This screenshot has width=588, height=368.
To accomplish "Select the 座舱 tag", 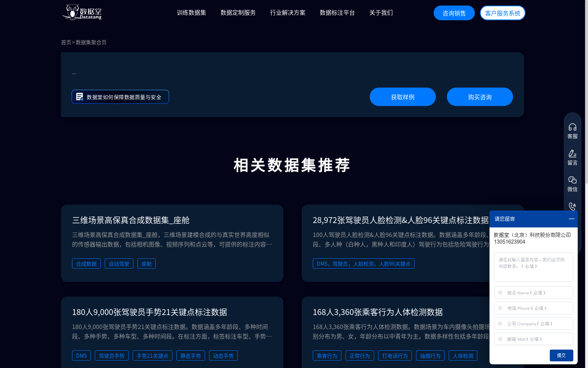I will tap(147, 263).
